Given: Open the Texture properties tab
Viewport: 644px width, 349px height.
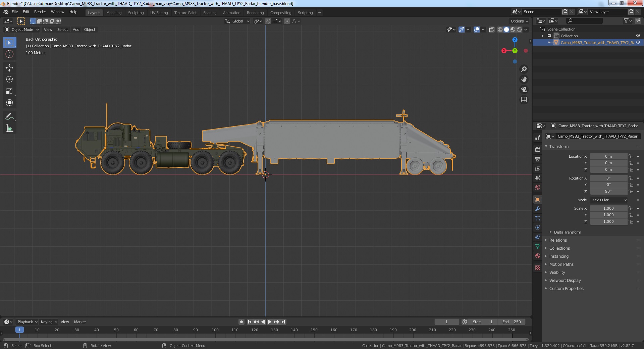Looking at the screenshot, I should click(x=538, y=268).
